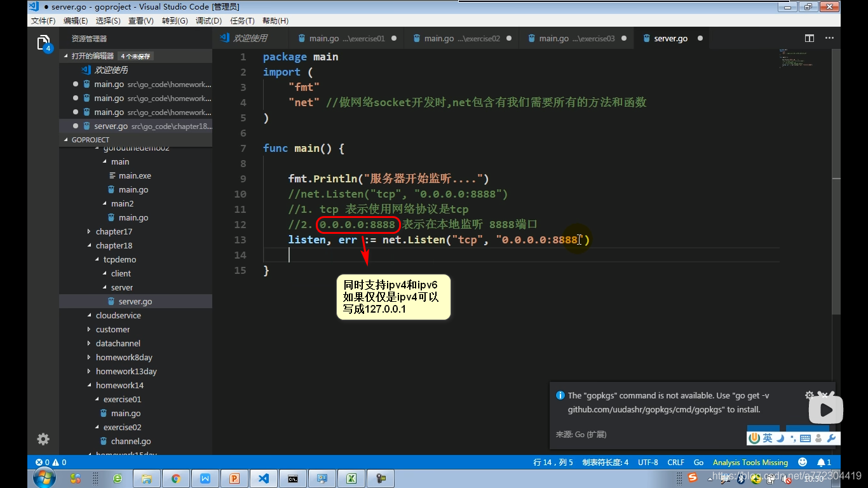Open File Explorer from the taskbar
The image size is (868, 488).
pos(147,478)
